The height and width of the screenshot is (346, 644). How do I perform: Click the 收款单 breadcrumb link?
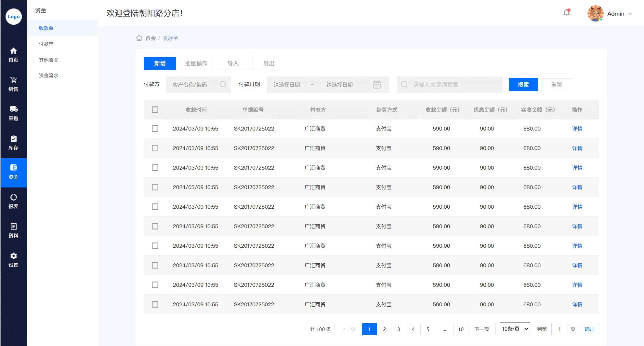click(x=170, y=38)
